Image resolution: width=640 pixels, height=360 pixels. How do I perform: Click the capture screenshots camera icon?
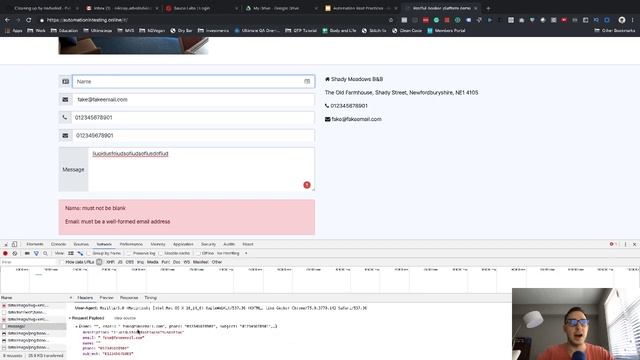click(27, 253)
